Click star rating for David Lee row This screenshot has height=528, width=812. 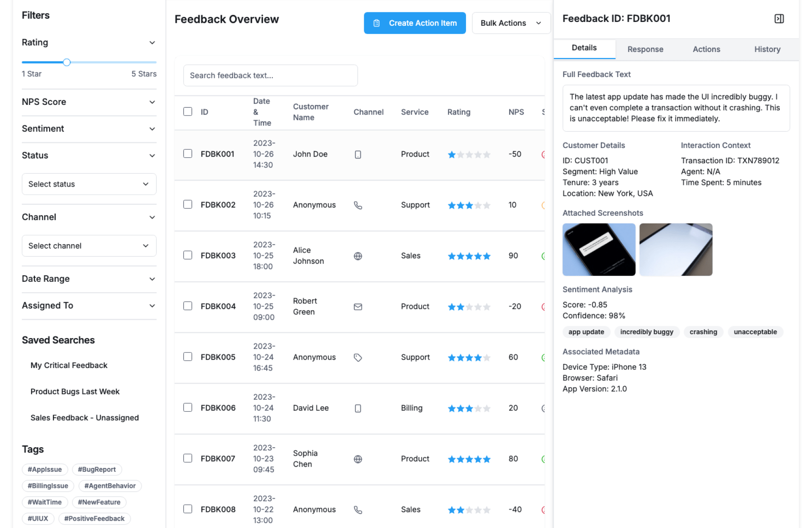pos(469,408)
